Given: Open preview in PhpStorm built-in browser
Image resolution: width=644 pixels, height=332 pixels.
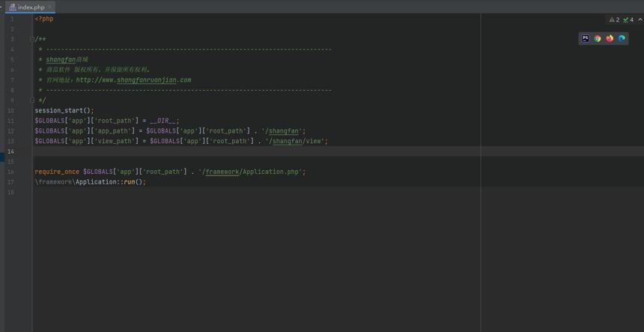Looking at the screenshot, I should [586, 38].
